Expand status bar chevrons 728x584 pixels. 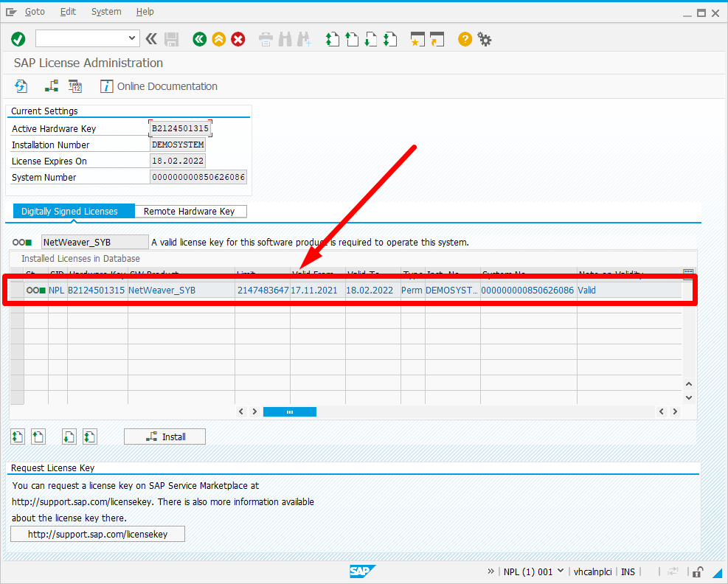pyautogui.click(x=490, y=571)
